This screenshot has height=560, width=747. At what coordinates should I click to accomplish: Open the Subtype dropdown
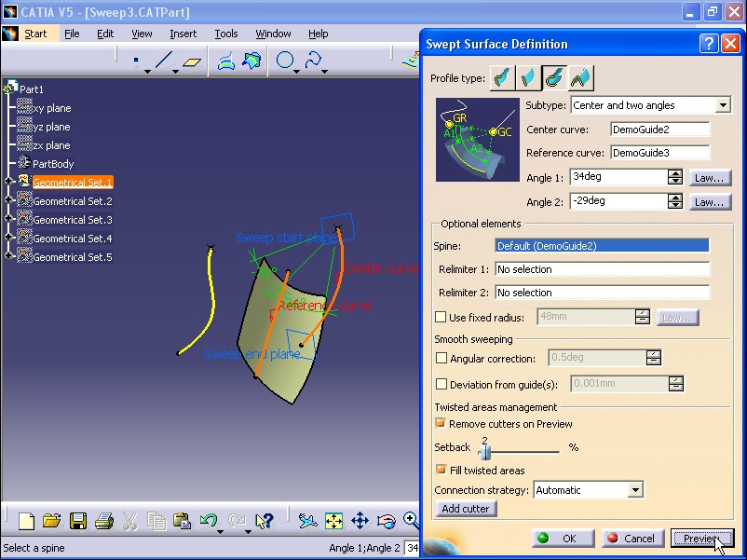[x=724, y=104]
